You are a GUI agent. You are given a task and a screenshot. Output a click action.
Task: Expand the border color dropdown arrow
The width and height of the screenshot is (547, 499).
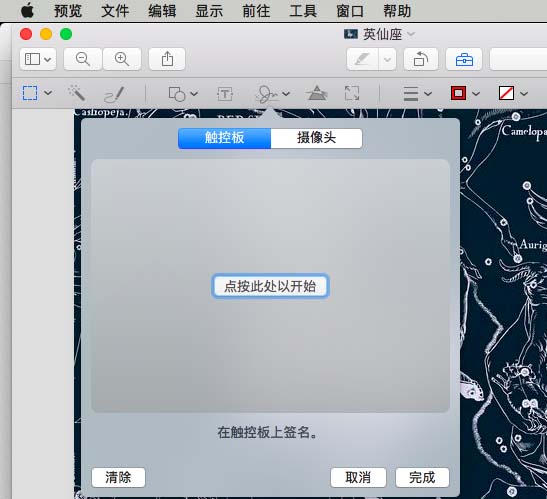click(476, 94)
